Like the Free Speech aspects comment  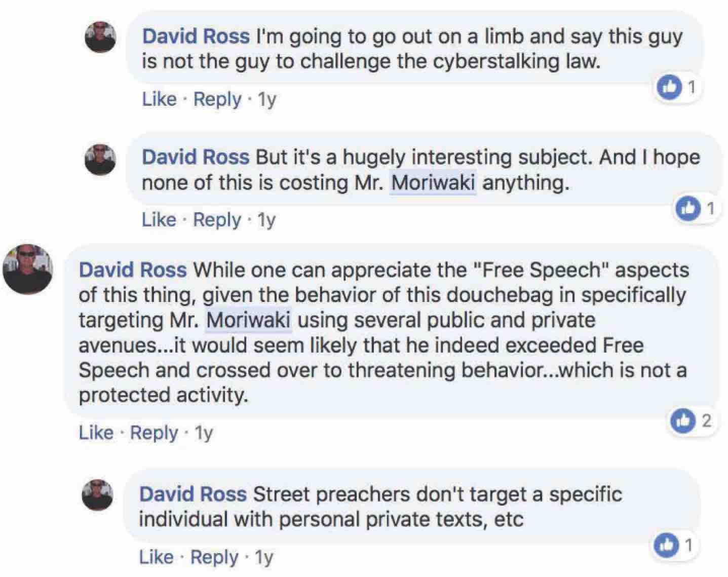click(x=96, y=433)
